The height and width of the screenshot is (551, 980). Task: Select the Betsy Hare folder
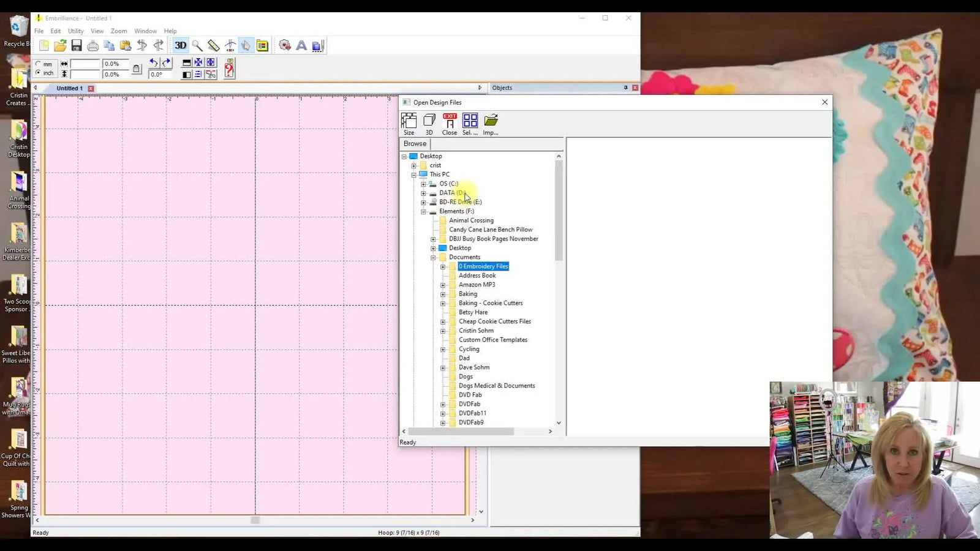click(x=473, y=312)
